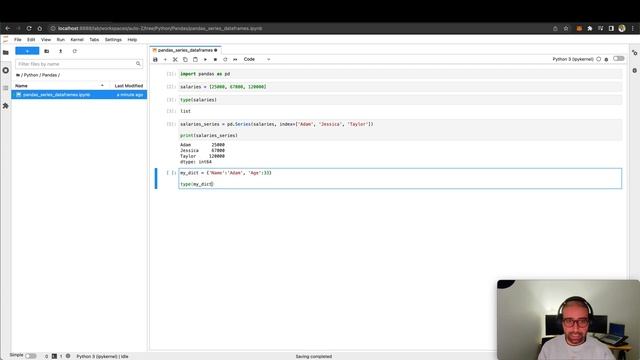
Task: Save the notebook with the disk icon
Action: [155, 60]
